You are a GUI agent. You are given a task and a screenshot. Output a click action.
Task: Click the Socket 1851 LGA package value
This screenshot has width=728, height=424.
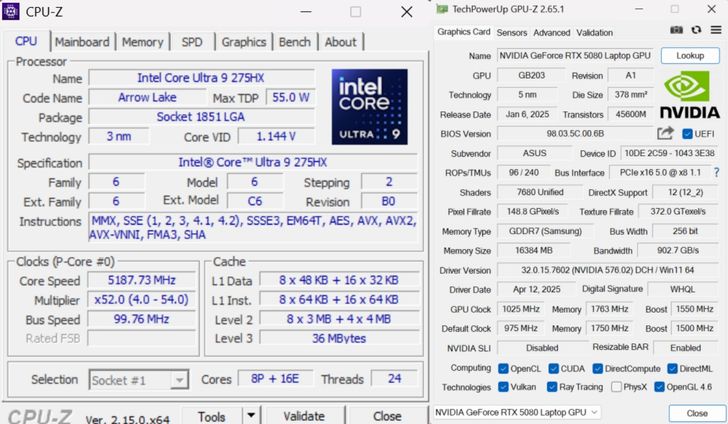tap(201, 117)
